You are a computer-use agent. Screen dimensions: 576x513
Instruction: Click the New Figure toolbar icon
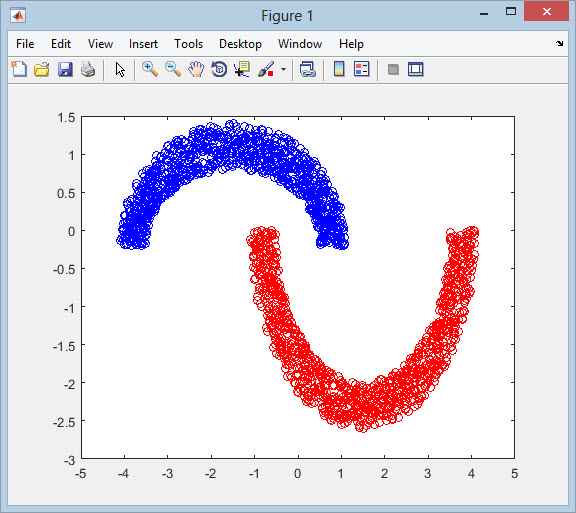coord(19,69)
